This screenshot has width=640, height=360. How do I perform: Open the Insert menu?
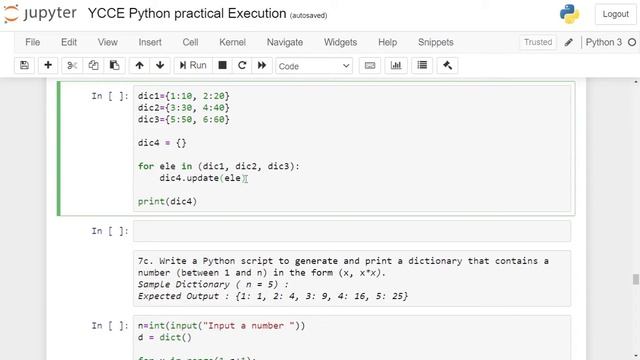click(x=150, y=42)
